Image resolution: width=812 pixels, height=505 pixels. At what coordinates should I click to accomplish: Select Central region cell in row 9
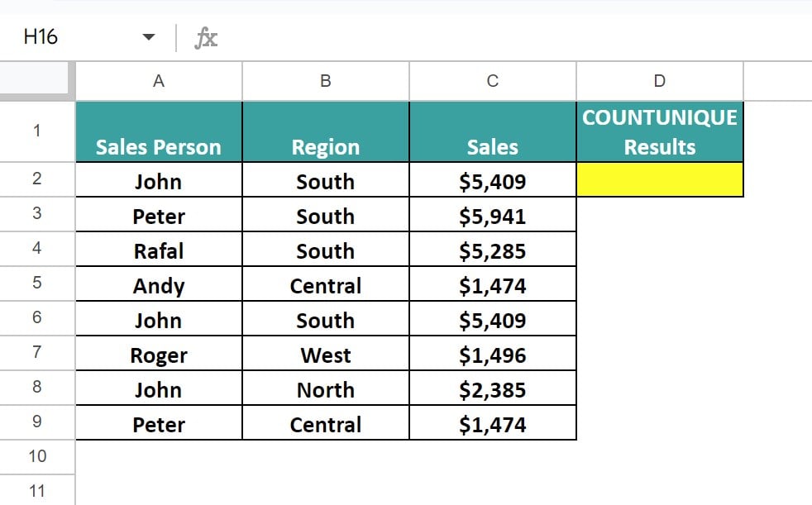coord(326,422)
